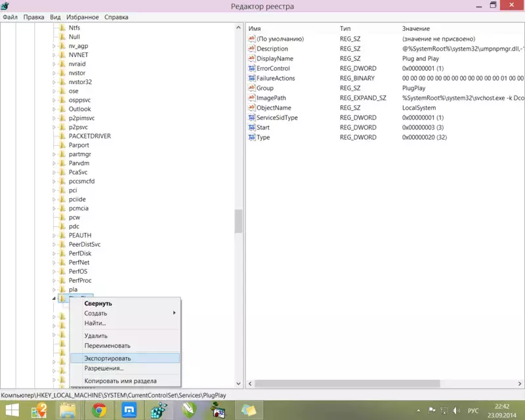Click the string icon of Description value
525x420 pixels.
[251, 49]
